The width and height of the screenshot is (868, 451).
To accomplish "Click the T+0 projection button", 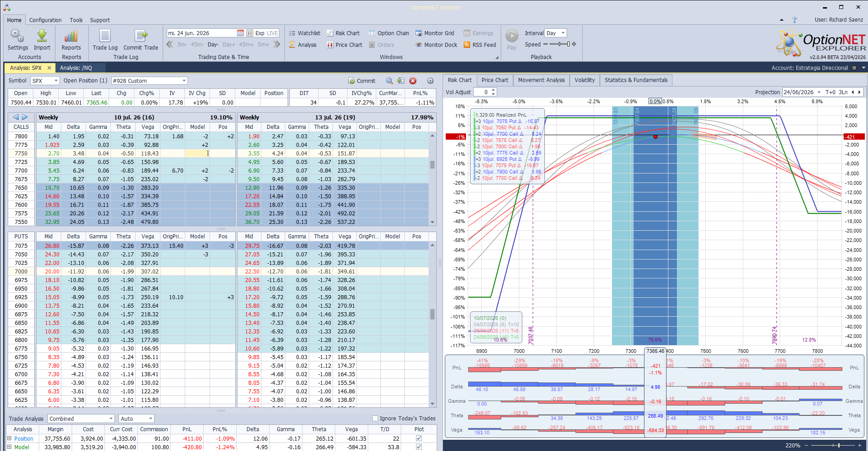I will pyautogui.click(x=830, y=92).
